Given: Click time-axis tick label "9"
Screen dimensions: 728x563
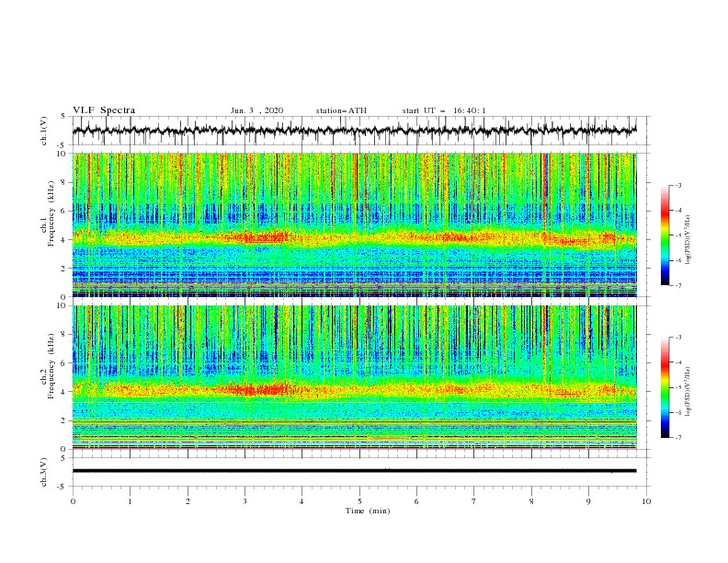Looking at the screenshot, I should tap(588, 501).
